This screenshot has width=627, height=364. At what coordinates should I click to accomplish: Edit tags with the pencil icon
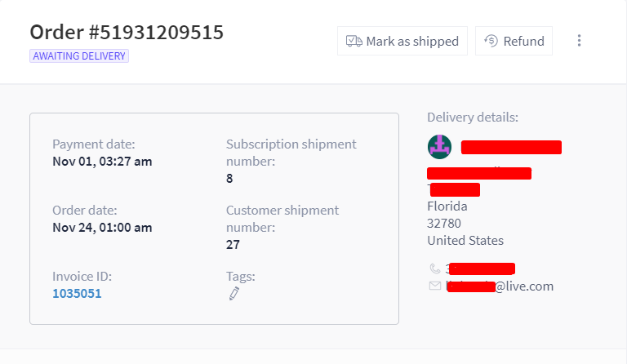pos(234,293)
